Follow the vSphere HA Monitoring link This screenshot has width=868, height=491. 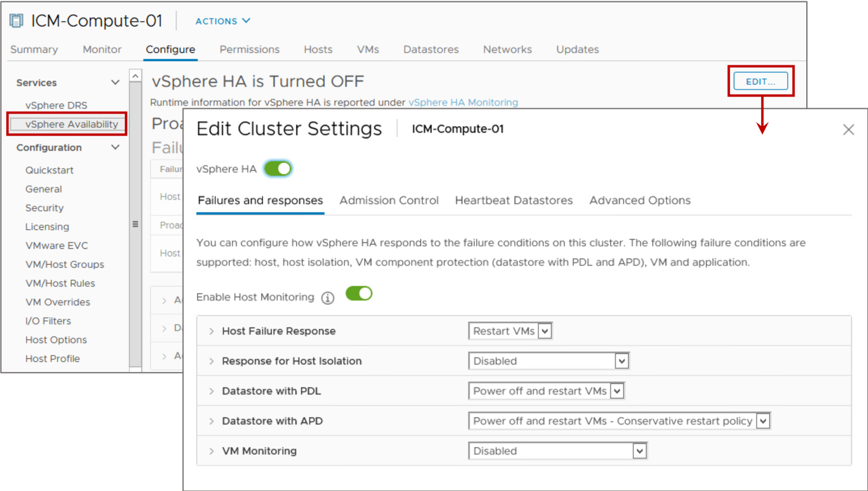coord(463,103)
